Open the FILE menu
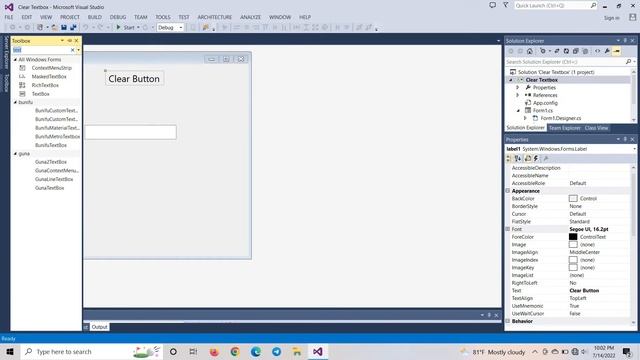Screen dimensions: 640x360 [9, 17]
